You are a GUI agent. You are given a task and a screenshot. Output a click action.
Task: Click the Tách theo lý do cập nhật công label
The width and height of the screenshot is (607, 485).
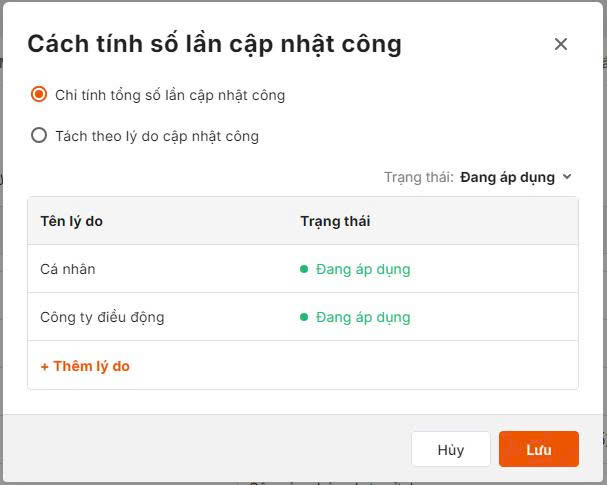(157, 135)
